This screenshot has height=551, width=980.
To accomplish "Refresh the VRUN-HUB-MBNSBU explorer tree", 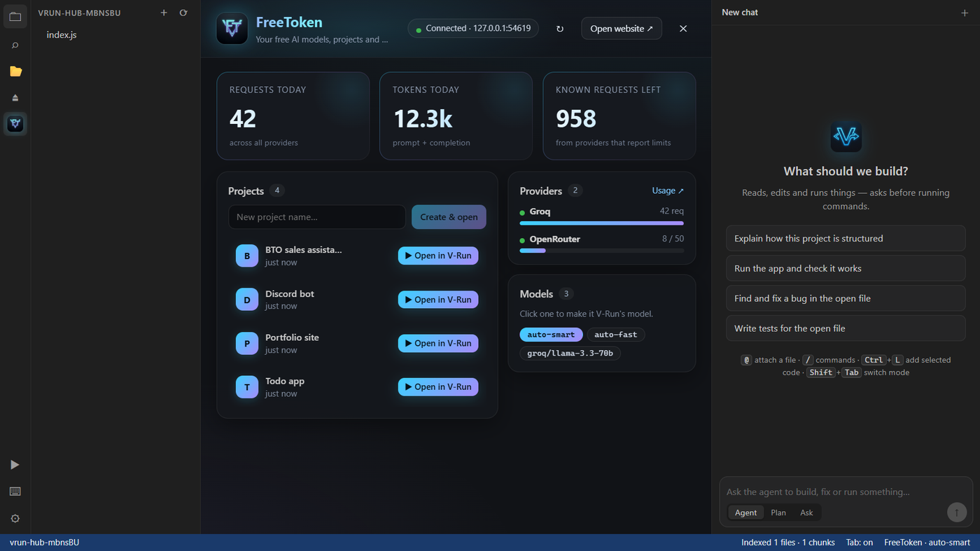I will (183, 13).
